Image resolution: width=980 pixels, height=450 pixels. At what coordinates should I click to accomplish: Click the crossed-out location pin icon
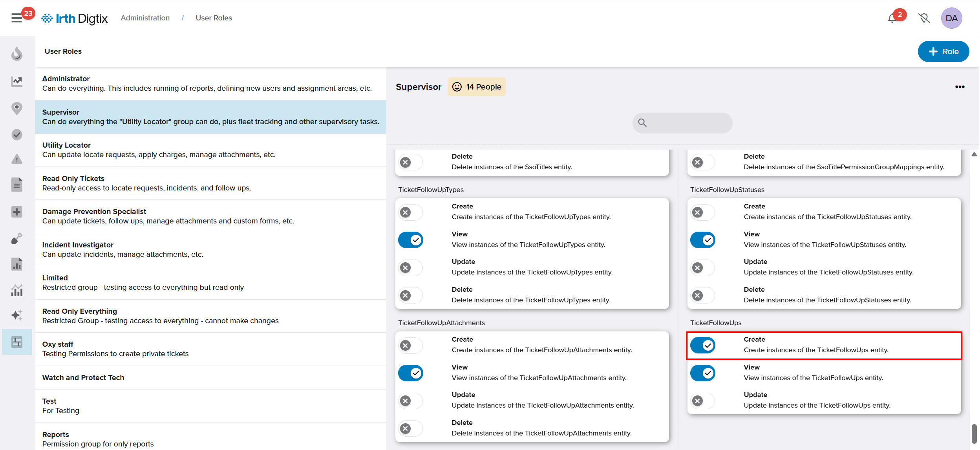[924, 18]
